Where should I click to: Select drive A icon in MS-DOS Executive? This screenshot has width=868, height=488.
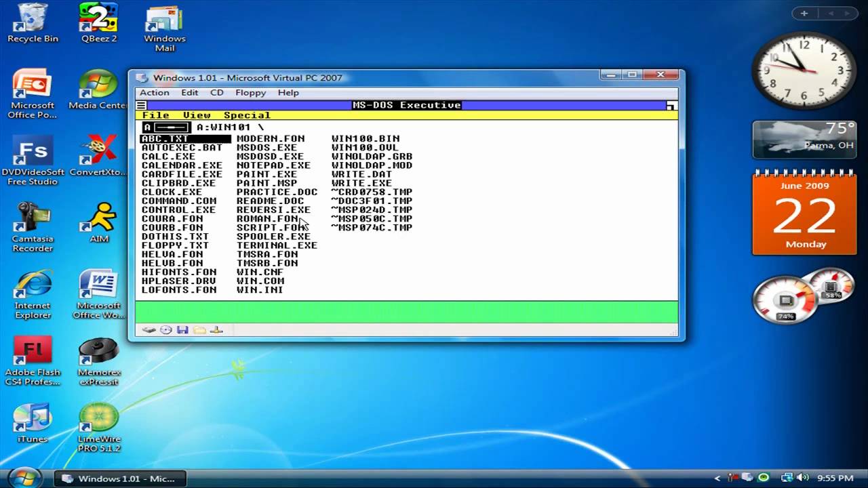pos(165,127)
